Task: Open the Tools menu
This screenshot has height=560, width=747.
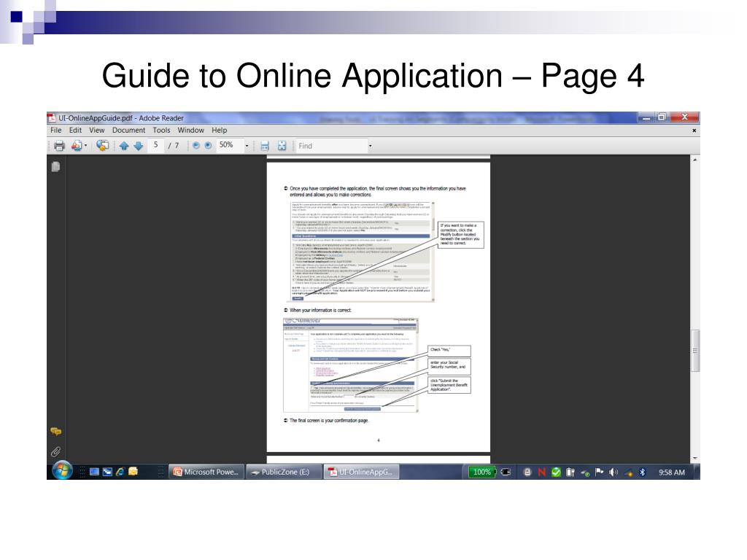Action: pos(161,130)
